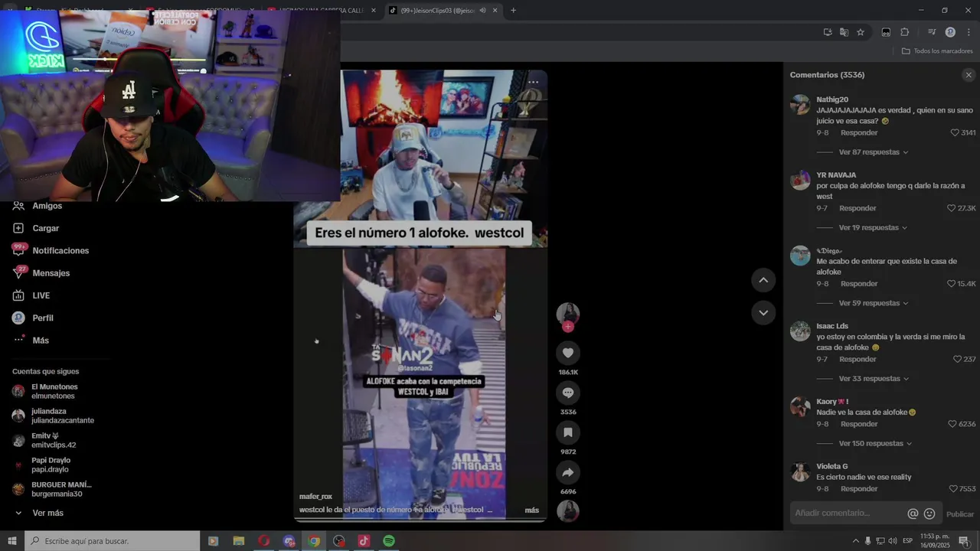The width and height of the screenshot is (980, 551).
Task: Like YR NAVAJA's comment heart
Action: 952,208
